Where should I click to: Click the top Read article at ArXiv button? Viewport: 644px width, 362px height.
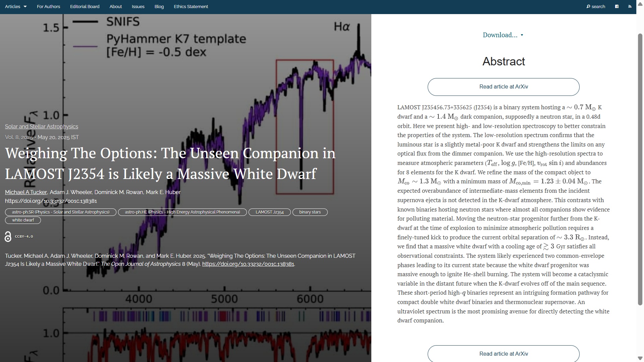click(503, 87)
